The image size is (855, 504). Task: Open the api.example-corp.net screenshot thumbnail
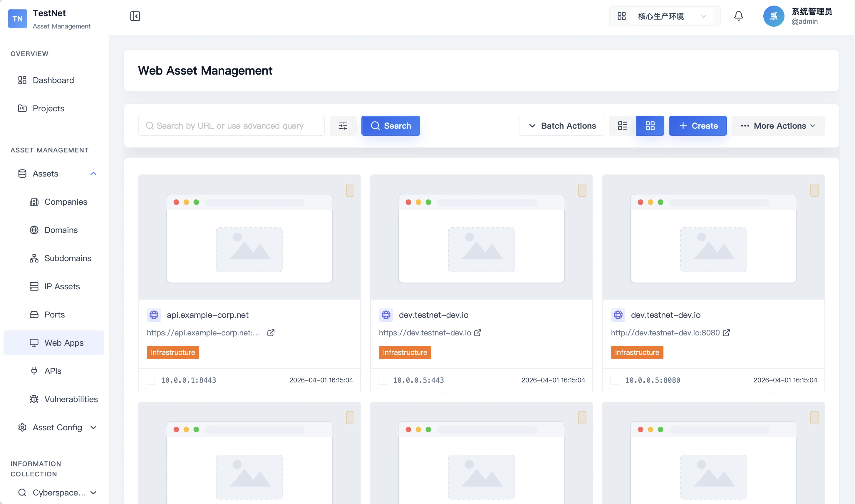pyautogui.click(x=249, y=237)
